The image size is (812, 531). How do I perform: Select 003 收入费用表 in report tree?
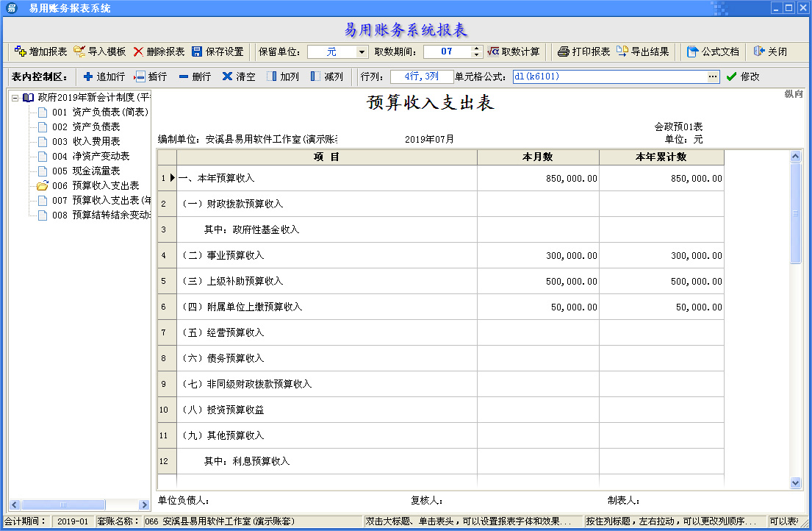tap(86, 141)
